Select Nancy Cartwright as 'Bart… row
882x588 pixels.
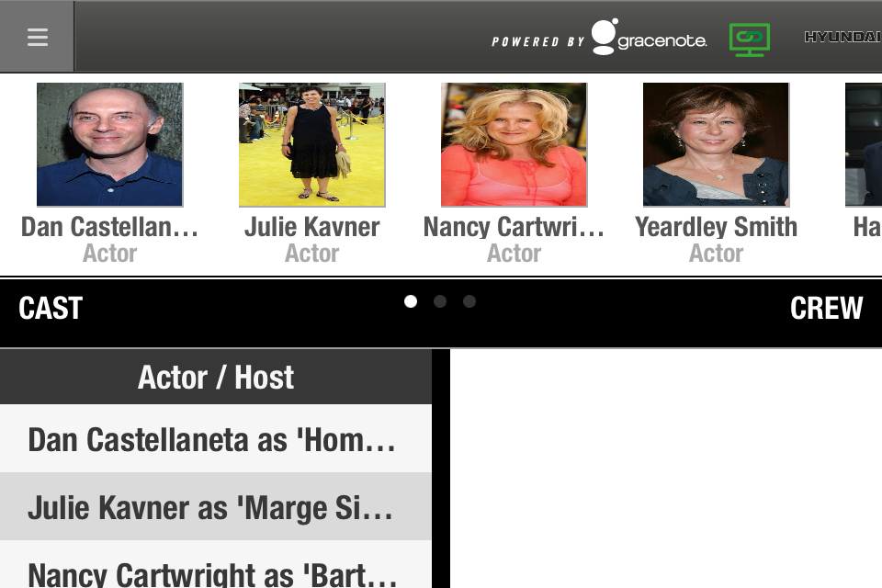pos(215,565)
